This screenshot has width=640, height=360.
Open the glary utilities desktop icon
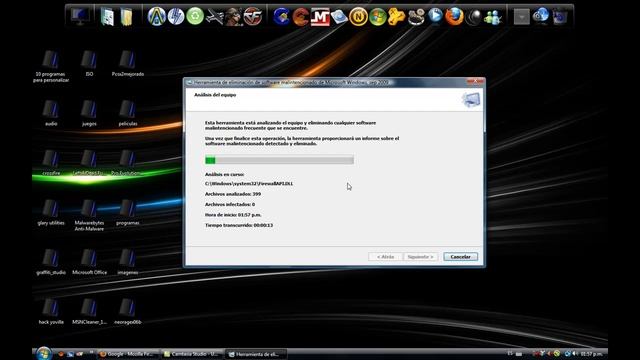(51, 212)
